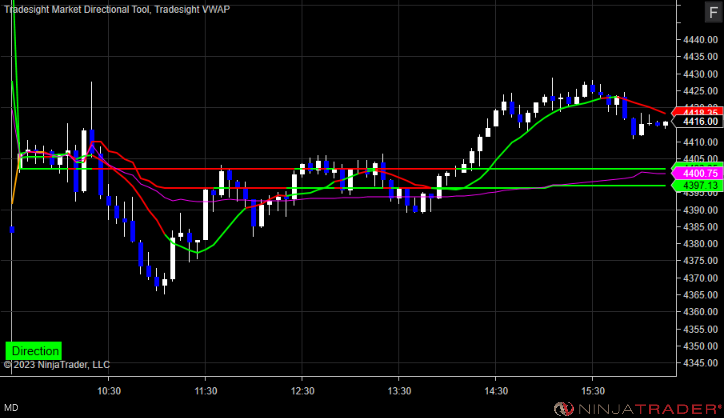This screenshot has width=724, height=418.
Task: Click the 4425.00 price axis label
Action: (x=700, y=91)
